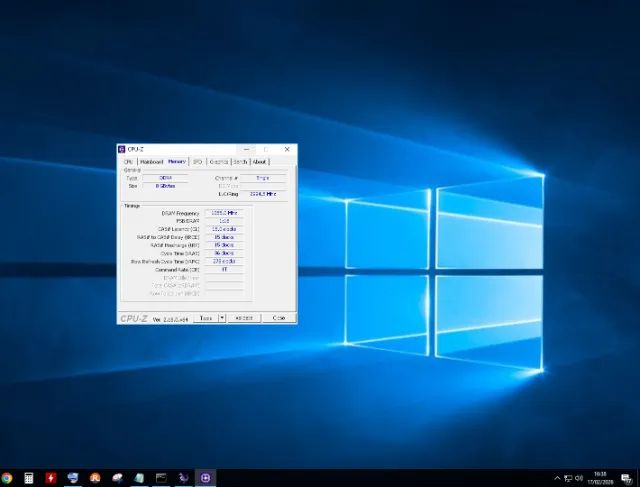Screen dimensions: 640x487
Task: Switch to the Mainboard tab
Action: (x=151, y=162)
